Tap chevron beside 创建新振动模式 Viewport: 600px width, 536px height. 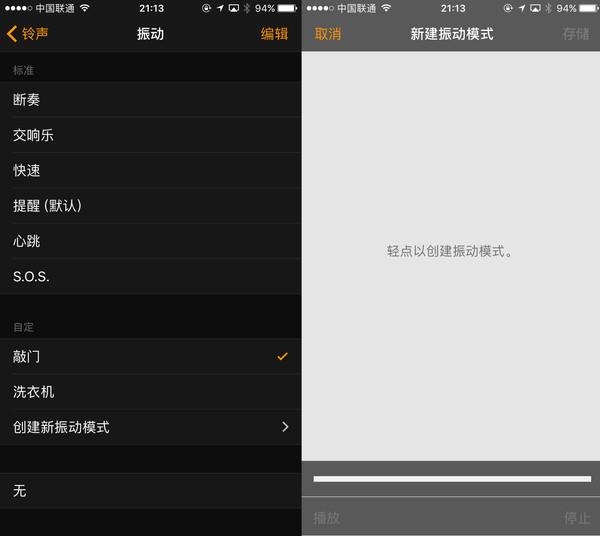(x=285, y=427)
